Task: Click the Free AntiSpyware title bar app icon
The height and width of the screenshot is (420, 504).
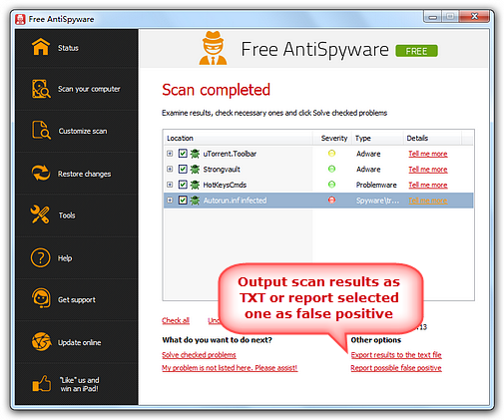Action: [20, 19]
